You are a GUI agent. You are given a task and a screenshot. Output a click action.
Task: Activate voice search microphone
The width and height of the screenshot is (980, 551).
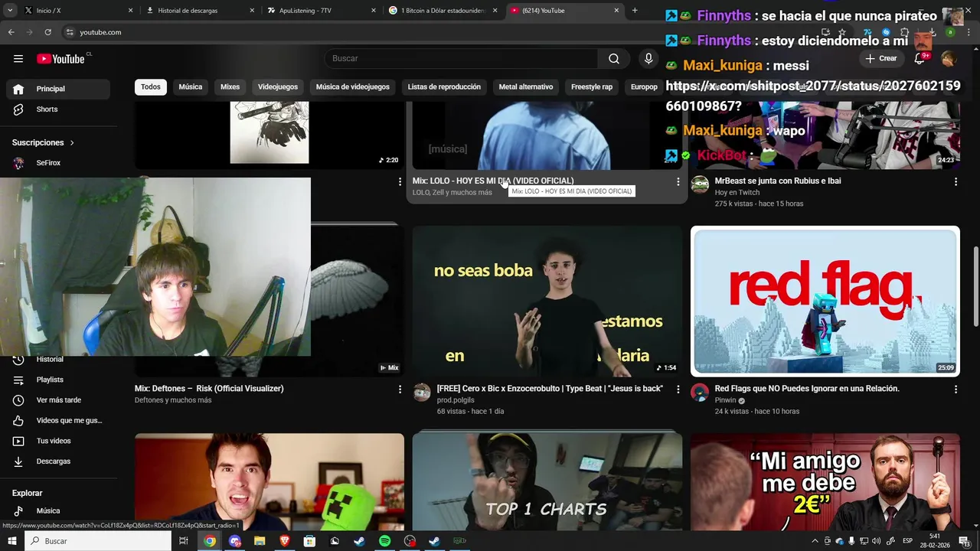tap(648, 58)
